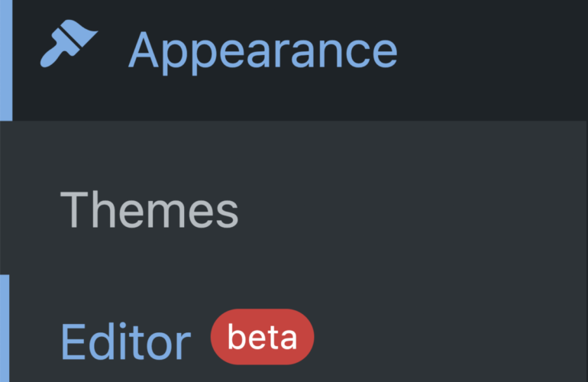This screenshot has width=588, height=382.
Task: Switch to the Editor beta screen
Action: pyautogui.click(x=125, y=341)
